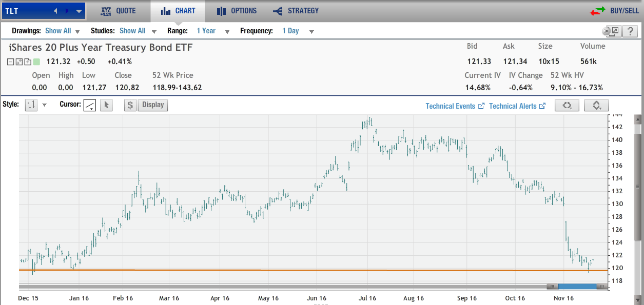Viewport: 644px width, 305px height.
Task: Click the Ask value 121.34
Action: click(515, 62)
